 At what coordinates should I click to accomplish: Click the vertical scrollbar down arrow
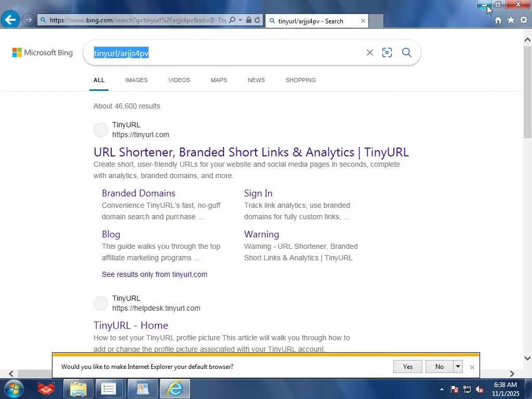527,357
